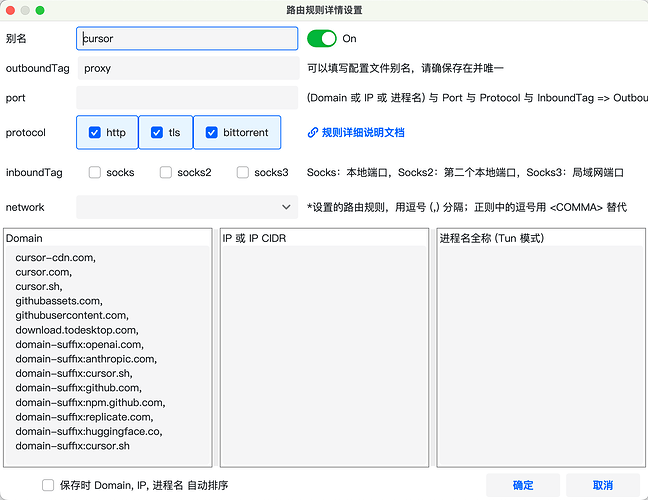Click the domain-suffix:replicate.com, line
648x500 pixels.
(84, 417)
